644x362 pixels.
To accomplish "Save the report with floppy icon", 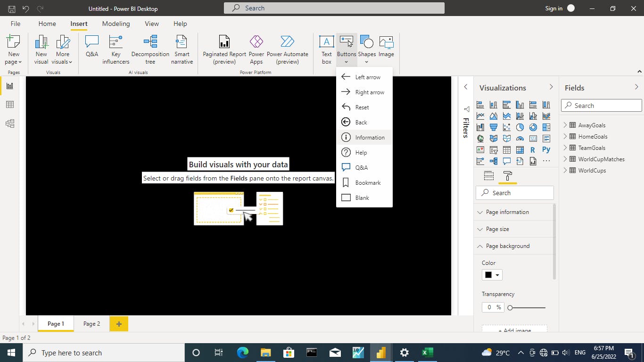I will 12,8.
